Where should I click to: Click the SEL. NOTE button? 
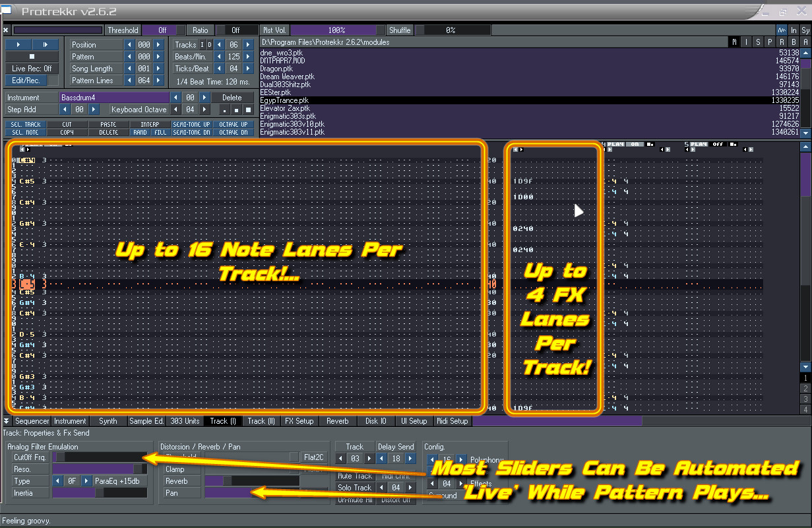tap(26, 132)
